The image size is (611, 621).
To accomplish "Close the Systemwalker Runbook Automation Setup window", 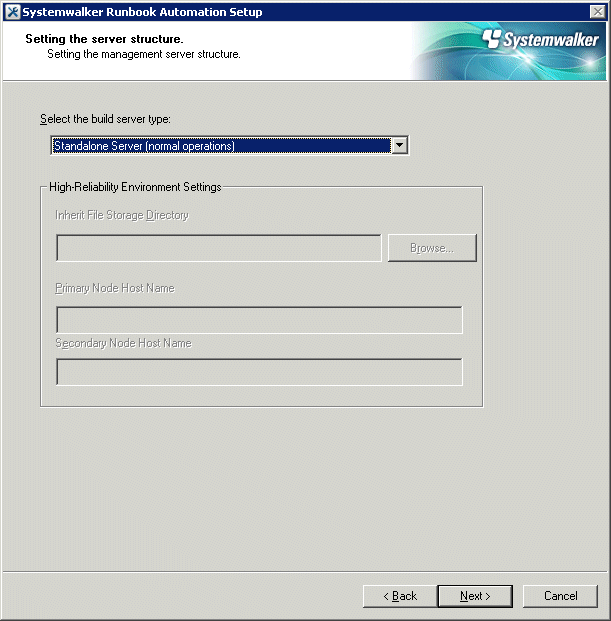I will pos(598,12).
